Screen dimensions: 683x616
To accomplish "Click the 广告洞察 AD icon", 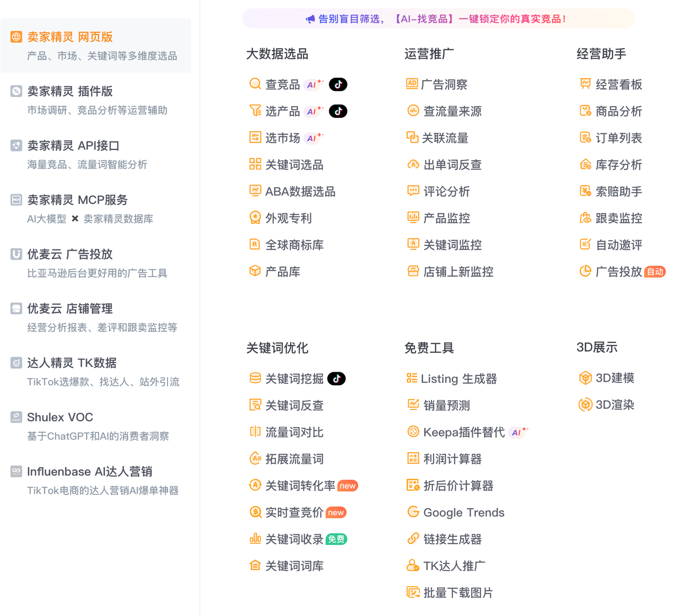I will pos(412,84).
